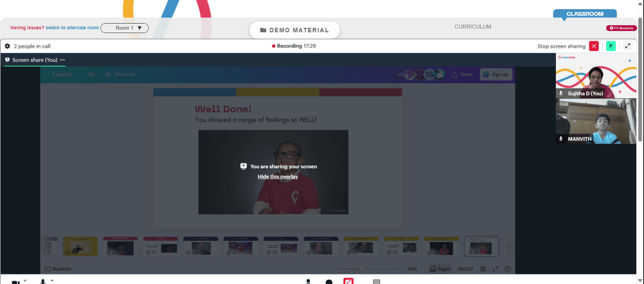
Task: Toggle the Pages view button
Action: pyautogui.click(x=440, y=269)
